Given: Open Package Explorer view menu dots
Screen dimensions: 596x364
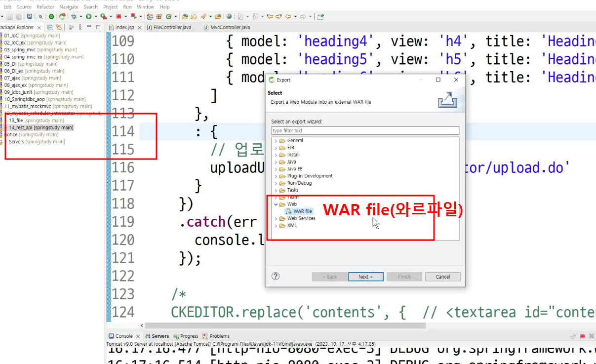Looking at the screenshot, I should coord(80,27).
